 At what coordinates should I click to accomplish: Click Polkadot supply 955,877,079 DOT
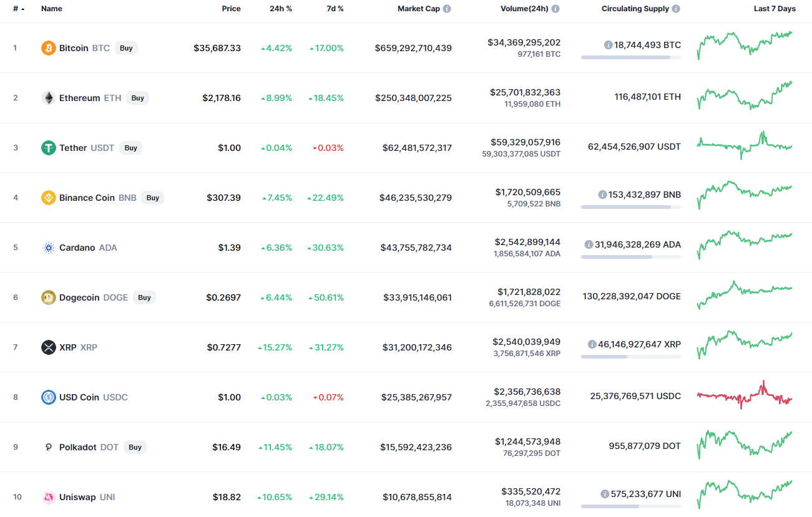pyautogui.click(x=645, y=446)
